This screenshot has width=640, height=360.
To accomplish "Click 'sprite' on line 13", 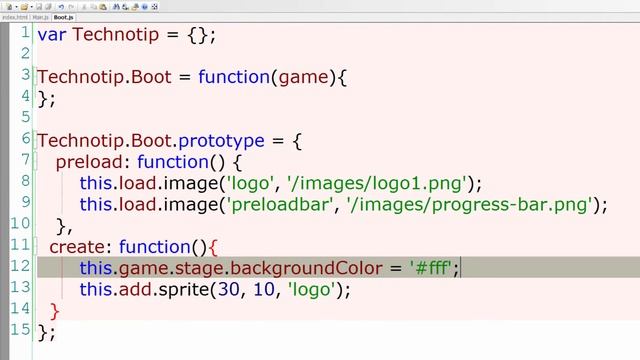I will point(184,290).
